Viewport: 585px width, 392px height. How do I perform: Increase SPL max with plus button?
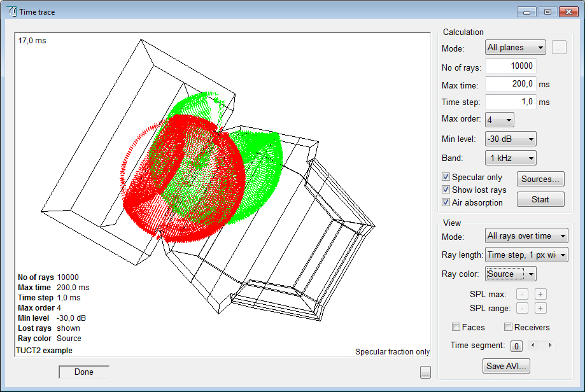coord(540,294)
